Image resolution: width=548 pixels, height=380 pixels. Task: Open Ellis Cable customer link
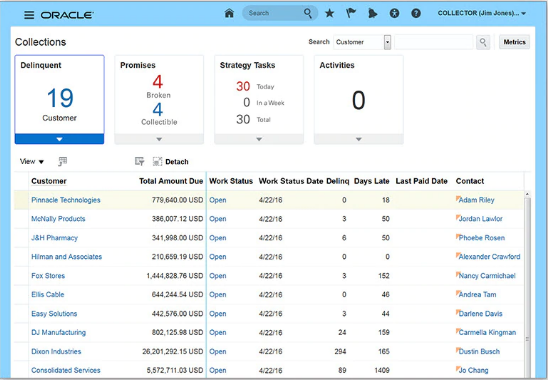point(48,294)
